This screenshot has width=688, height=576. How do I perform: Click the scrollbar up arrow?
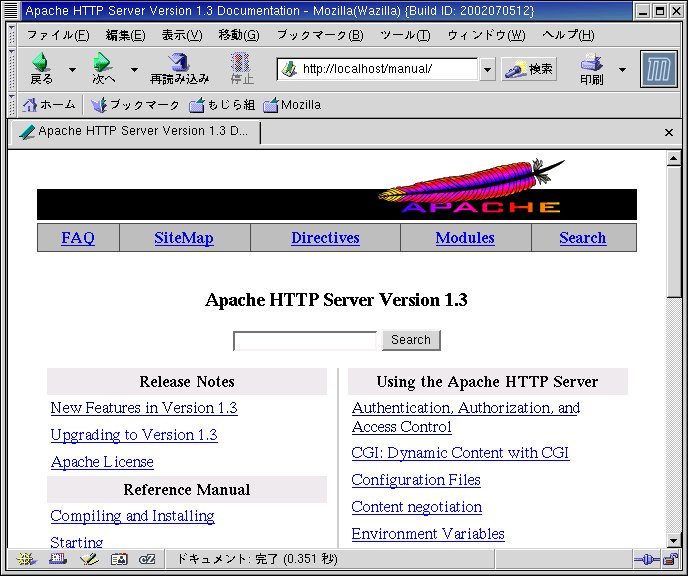[674, 158]
